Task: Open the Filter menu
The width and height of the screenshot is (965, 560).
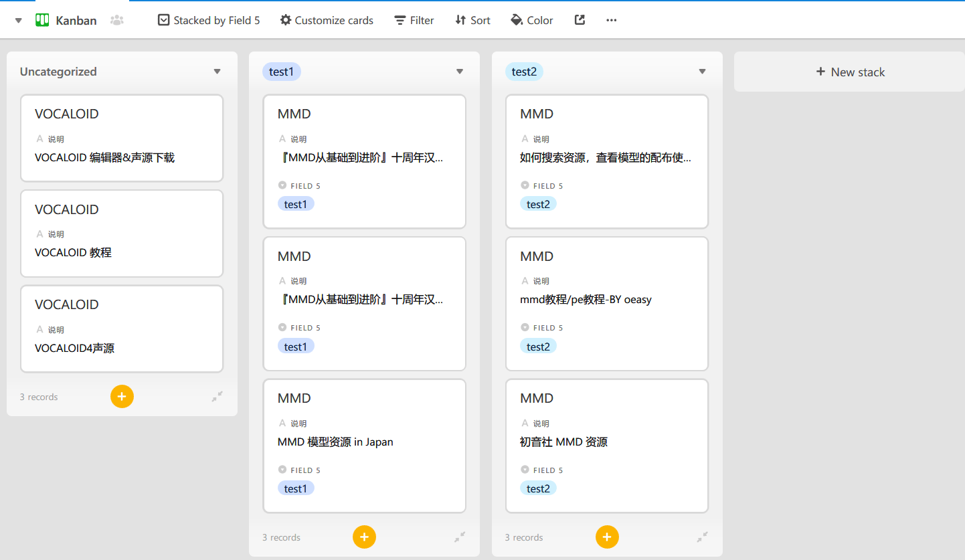Action: coord(414,20)
